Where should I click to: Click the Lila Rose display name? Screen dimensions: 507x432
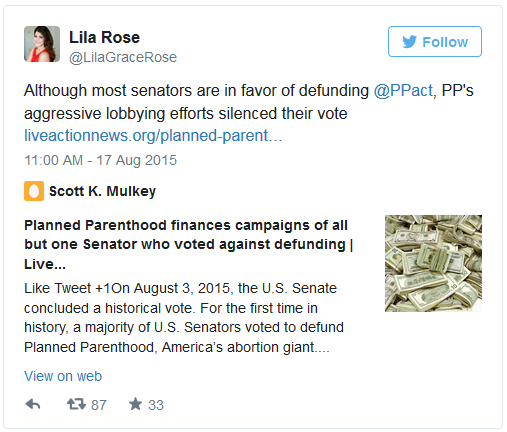[104, 37]
